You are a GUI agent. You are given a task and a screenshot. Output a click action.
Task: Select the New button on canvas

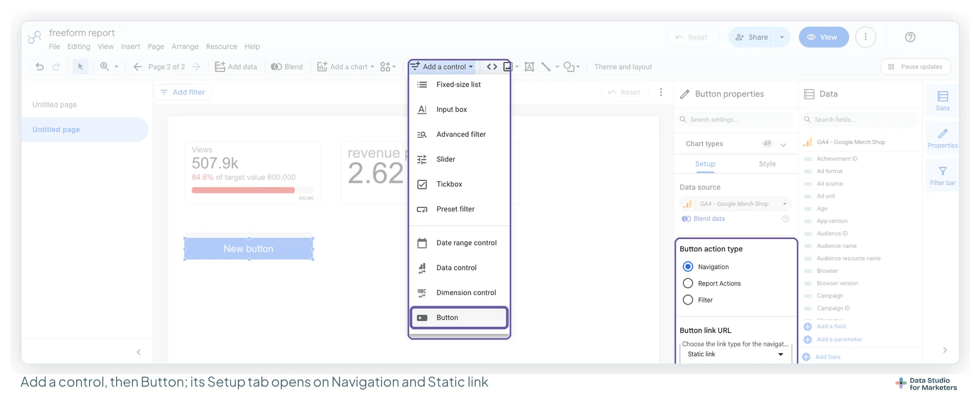coord(249,249)
